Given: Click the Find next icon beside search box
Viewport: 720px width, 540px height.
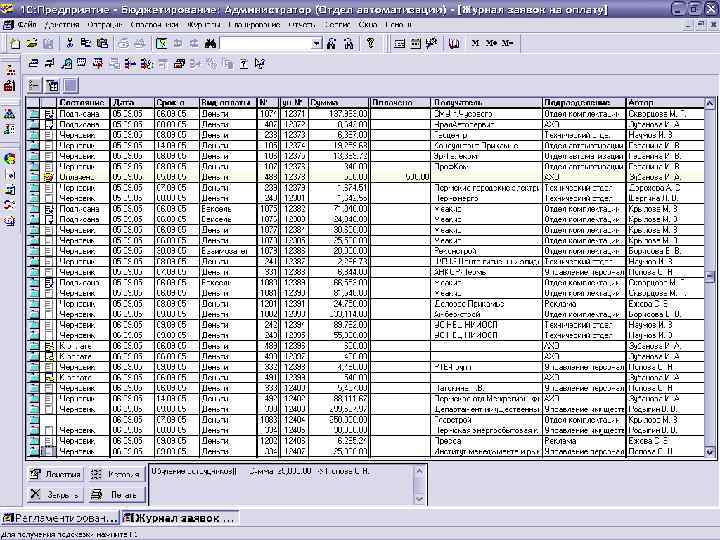Looking at the screenshot, I should pos(332,44).
